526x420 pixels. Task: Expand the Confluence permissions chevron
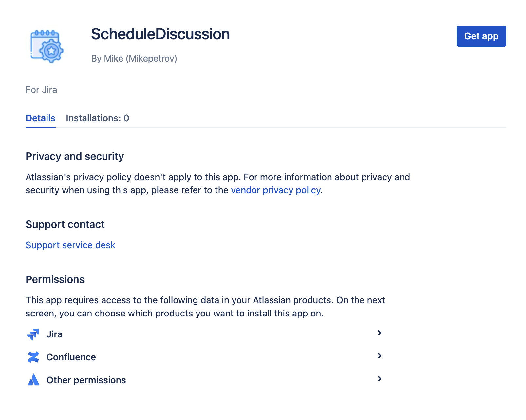[x=379, y=356]
